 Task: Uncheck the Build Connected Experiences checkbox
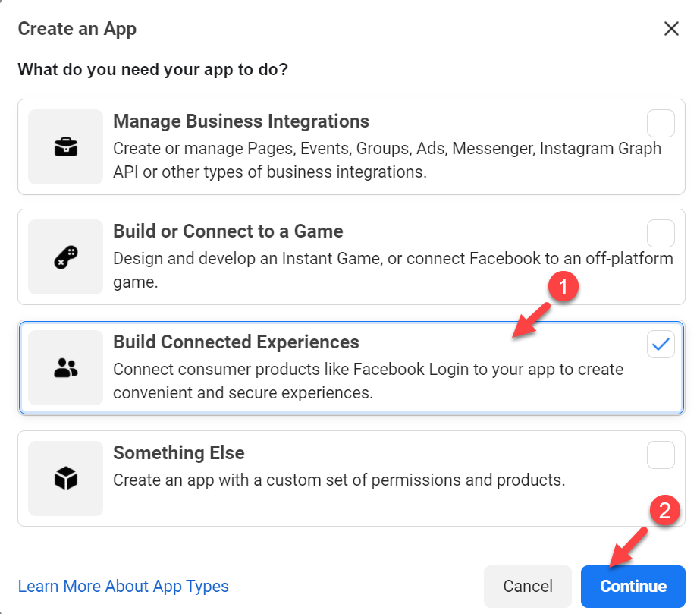pos(661,344)
